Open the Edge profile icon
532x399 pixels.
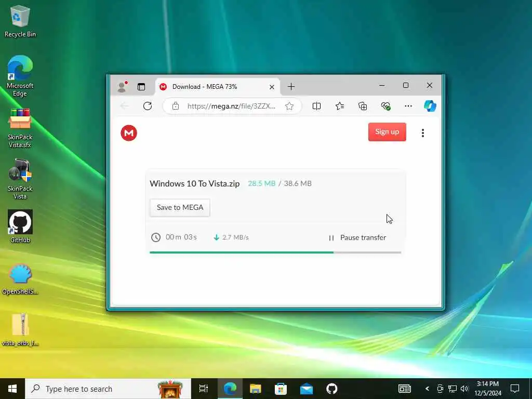(x=122, y=87)
